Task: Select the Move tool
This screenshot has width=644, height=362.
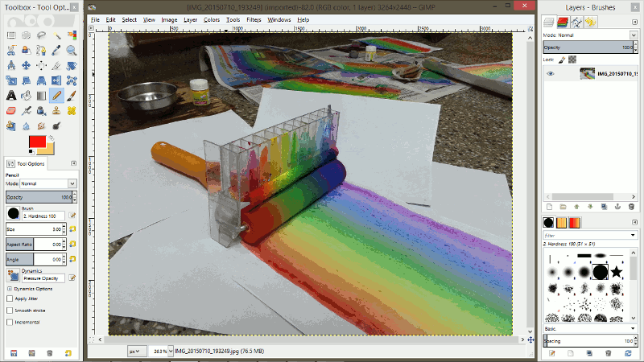Action: point(27,66)
